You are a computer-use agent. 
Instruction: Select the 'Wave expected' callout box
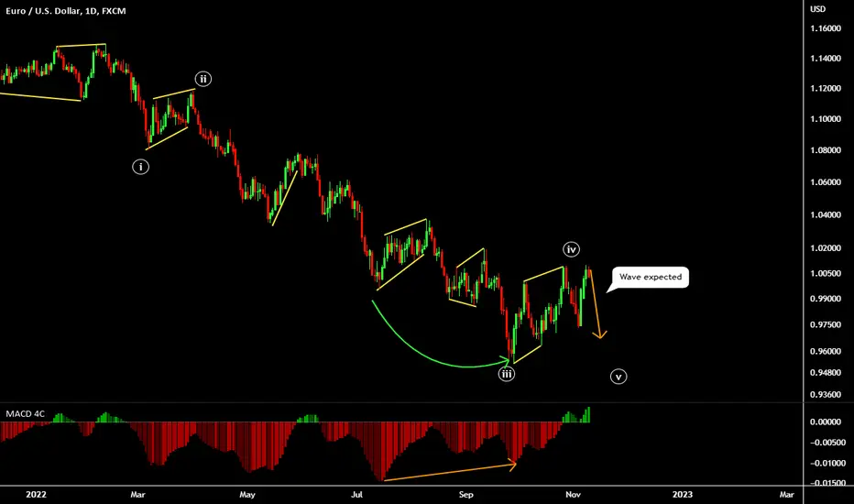click(x=651, y=277)
